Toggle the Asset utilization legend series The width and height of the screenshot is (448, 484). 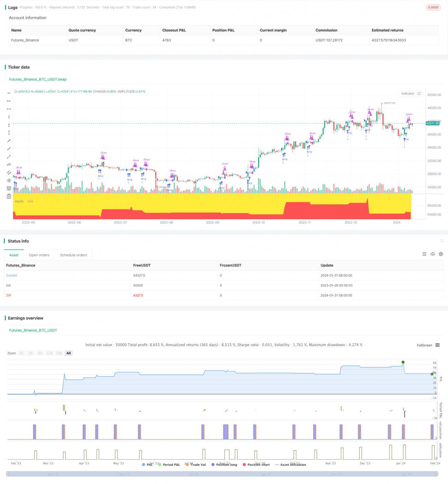[x=291, y=465]
